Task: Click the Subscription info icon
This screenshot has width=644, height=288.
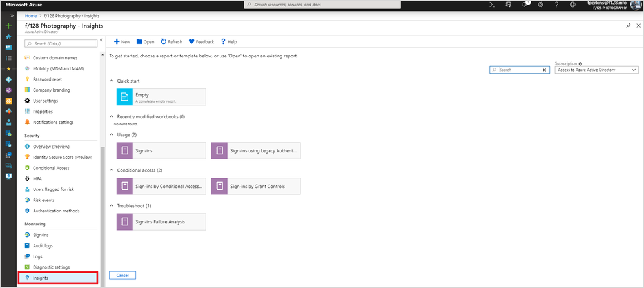Action: (580, 64)
